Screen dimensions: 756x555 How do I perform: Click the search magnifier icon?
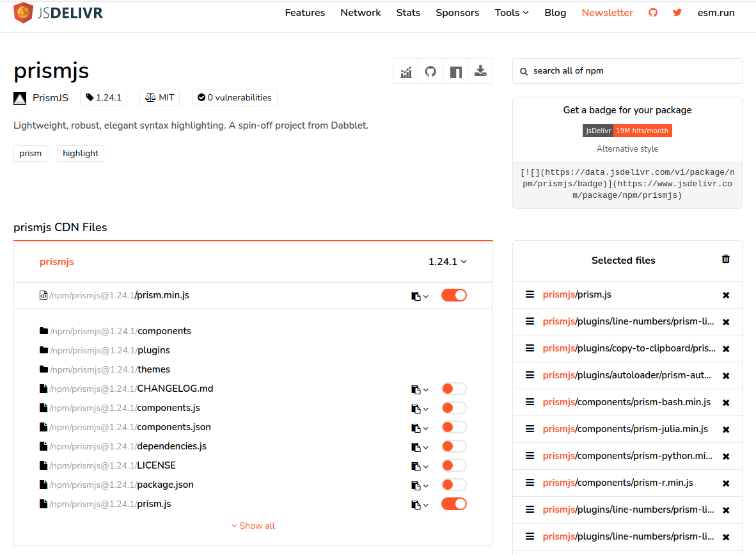524,72
